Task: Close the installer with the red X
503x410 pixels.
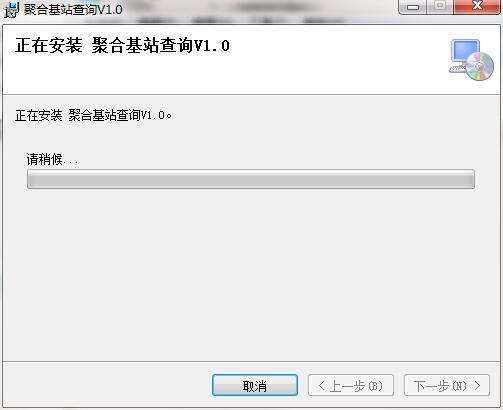Action: click(477, 6)
